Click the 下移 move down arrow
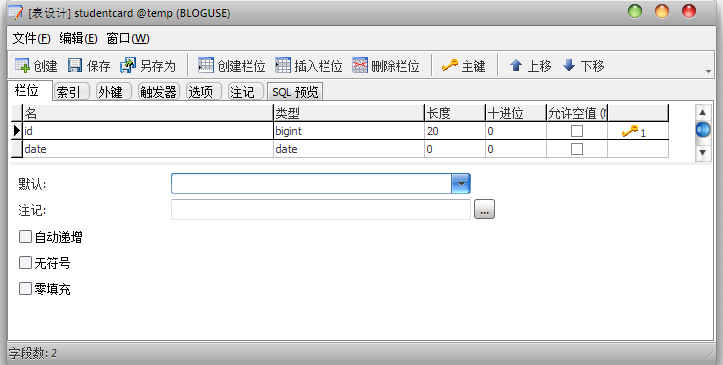Viewport: 723px width, 365px height. (569, 65)
